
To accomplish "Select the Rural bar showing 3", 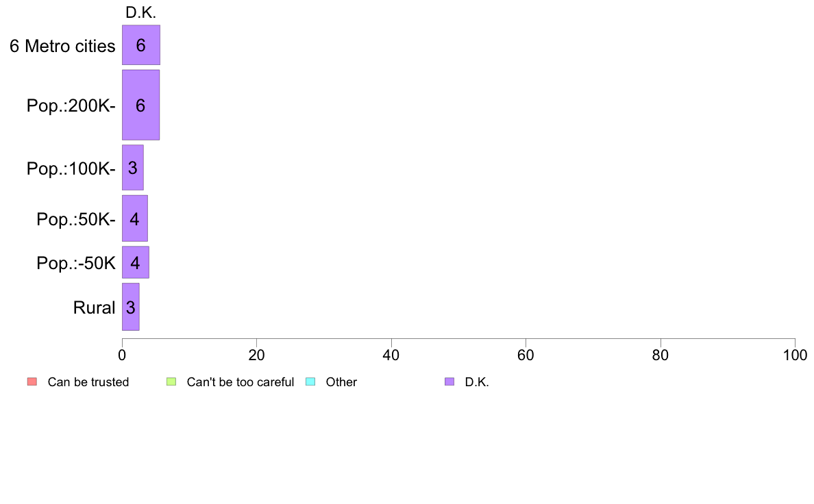I will point(131,307).
